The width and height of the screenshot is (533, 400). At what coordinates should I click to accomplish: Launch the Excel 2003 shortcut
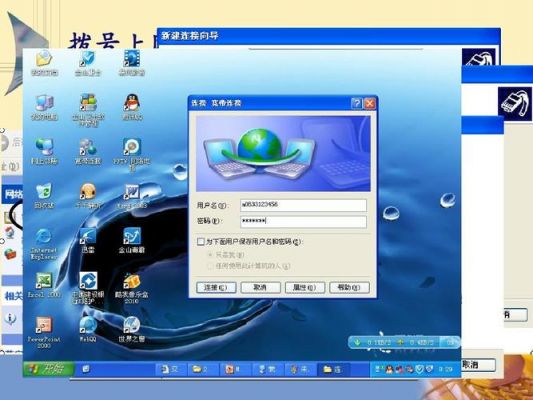pos(44,285)
